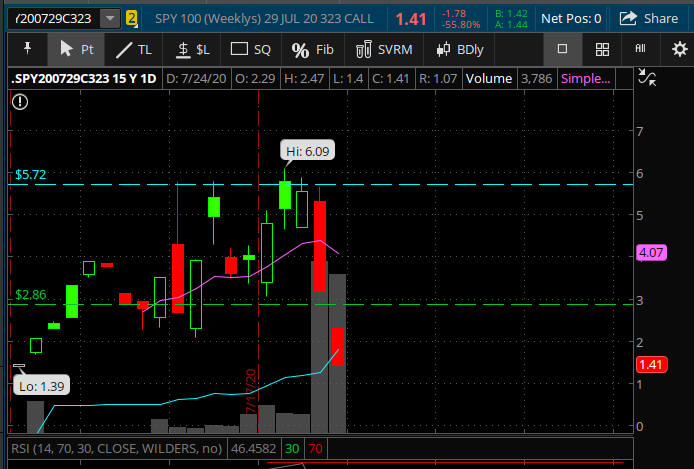Click the Hi: 6.09 bubble
Image resolution: width=694 pixels, height=469 pixels.
308,151
